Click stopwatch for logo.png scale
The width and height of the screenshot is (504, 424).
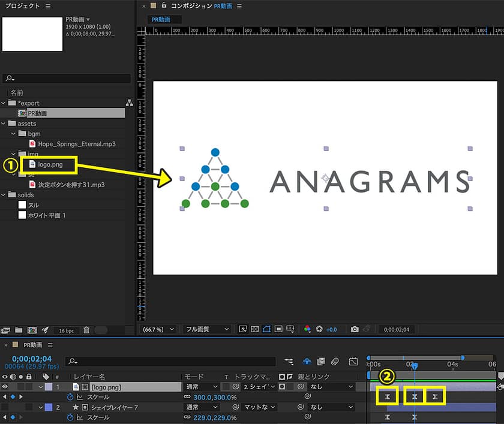click(70, 397)
